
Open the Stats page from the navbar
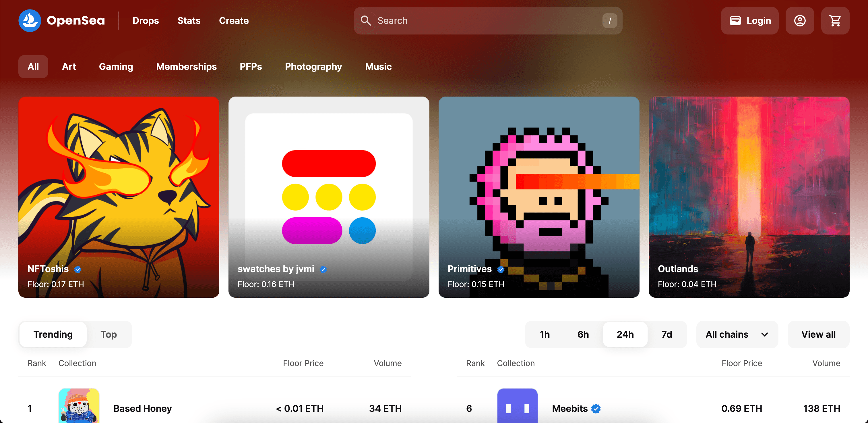189,21
